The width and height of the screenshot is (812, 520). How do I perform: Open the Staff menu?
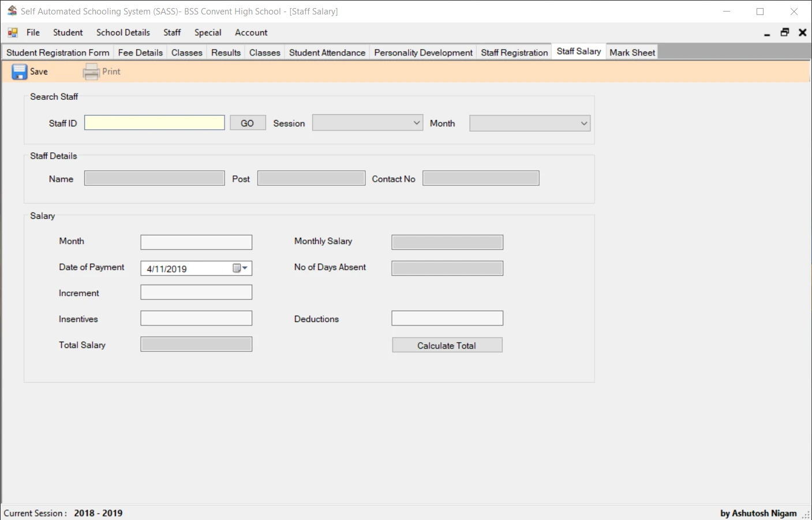[171, 32]
